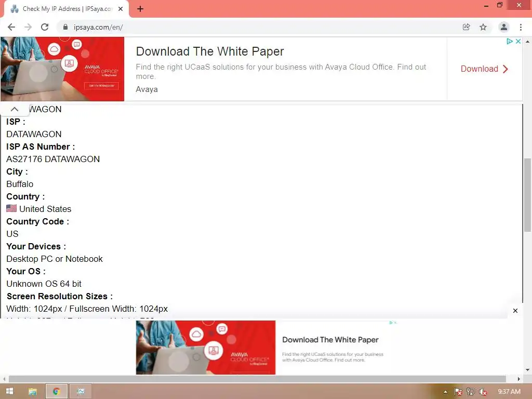Open the clock showing 9:37 AM
This screenshot has height=399, width=532.
click(509, 392)
